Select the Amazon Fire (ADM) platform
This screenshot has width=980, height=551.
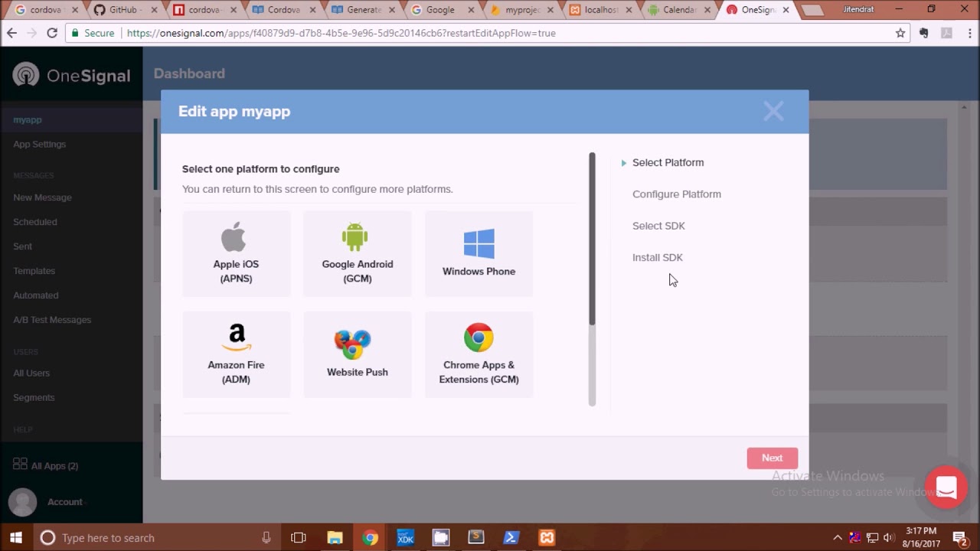(236, 354)
